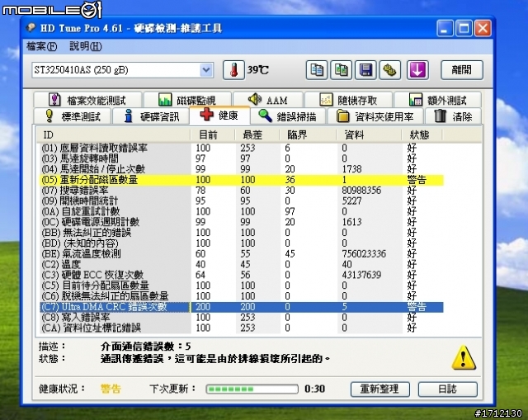Viewport: 528px width, 420px height.
Task: Select the 健康 tab
Action: click(x=219, y=116)
